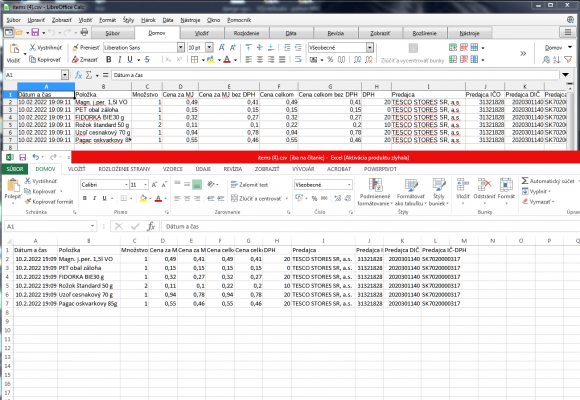
Task: Click the double-chevron overflow button in LibreOffice
Action: [x=523, y=54]
